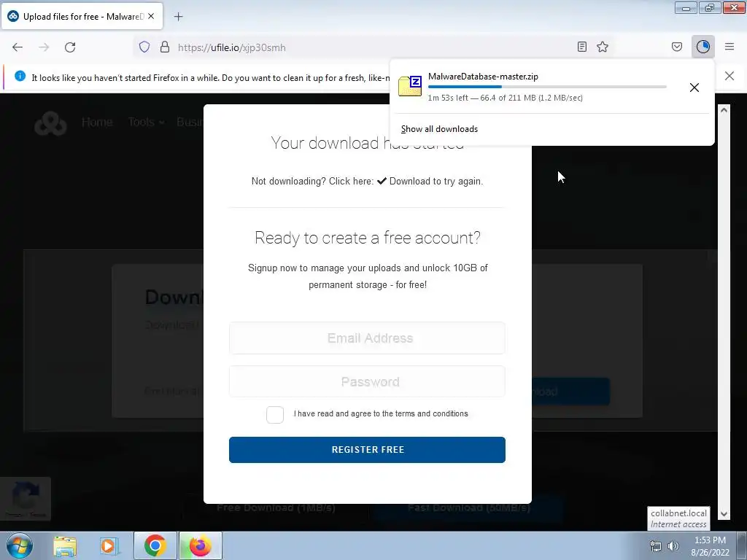Click the forward navigation arrow
This screenshot has height=560, width=747.
click(44, 47)
